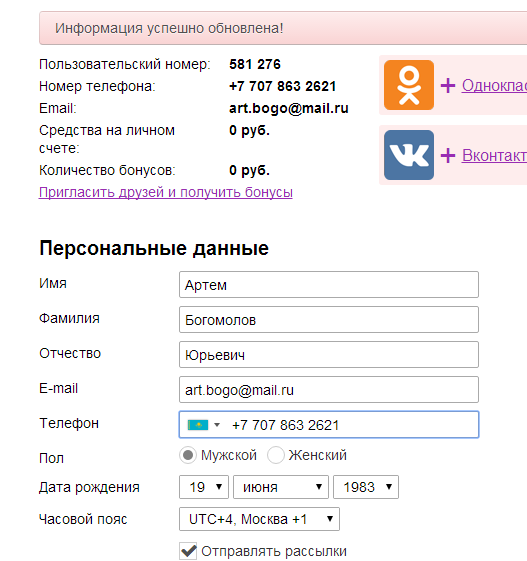This screenshot has width=527, height=561.
Task: Select the Женский gender radio button
Action: [276, 455]
